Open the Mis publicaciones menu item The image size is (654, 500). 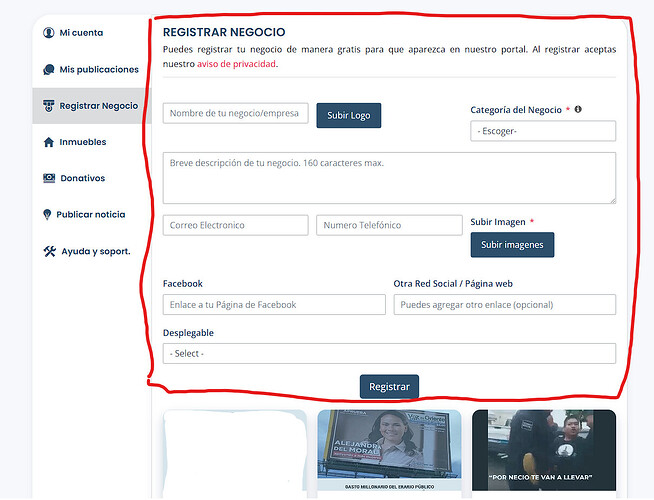pyautogui.click(x=99, y=70)
